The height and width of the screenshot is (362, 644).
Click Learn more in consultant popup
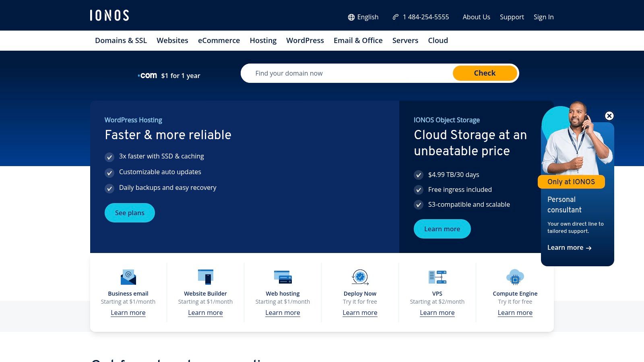(x=569, y=248)
